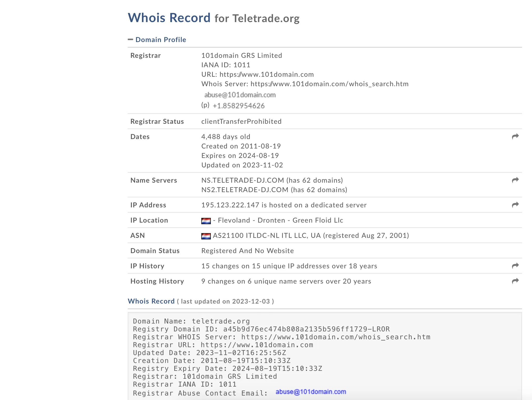Click 'clientTransferProhibited' status value
The image size is (532, 400).
coord(241,121)
